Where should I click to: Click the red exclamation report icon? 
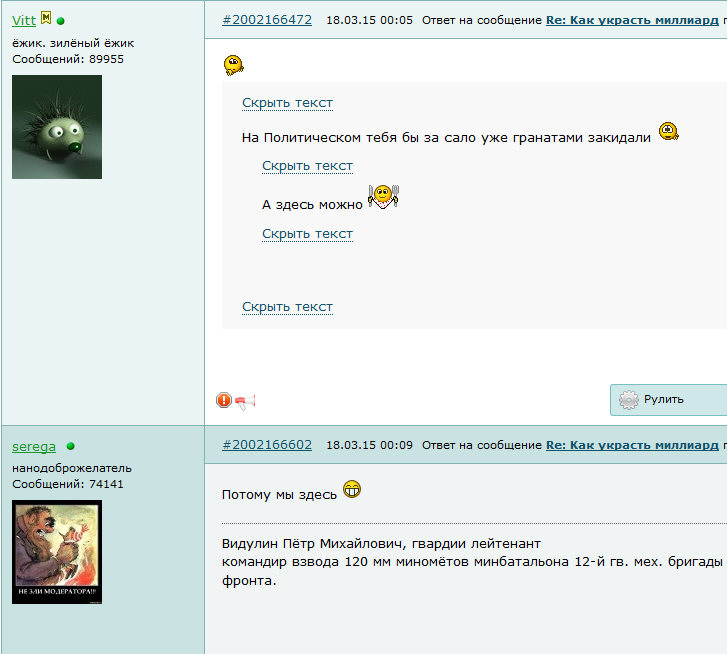point(223,400)
